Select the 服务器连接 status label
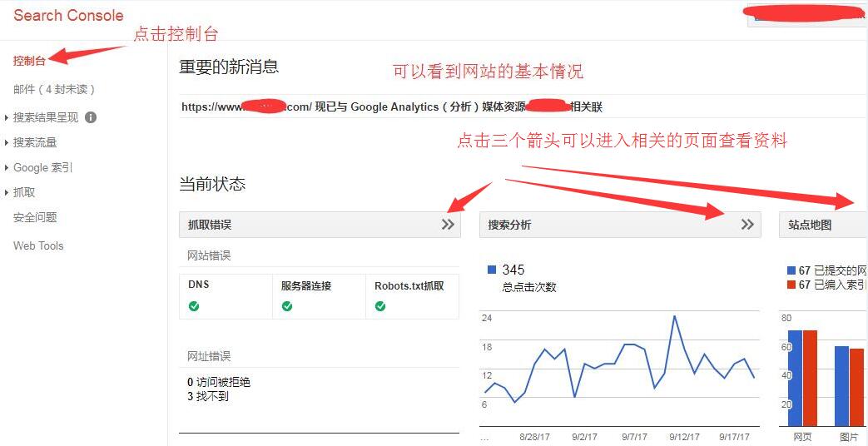The width and height of the screenshot is (868, 446). tap(306, 286)
